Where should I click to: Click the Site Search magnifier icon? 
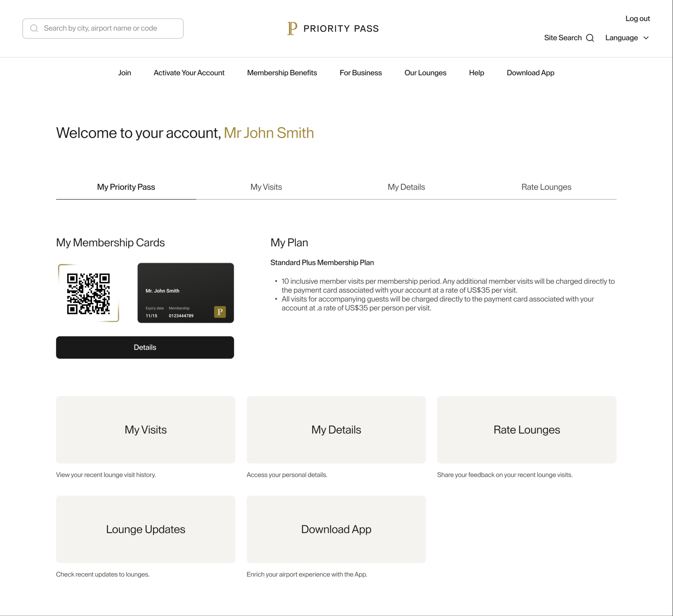590,38
